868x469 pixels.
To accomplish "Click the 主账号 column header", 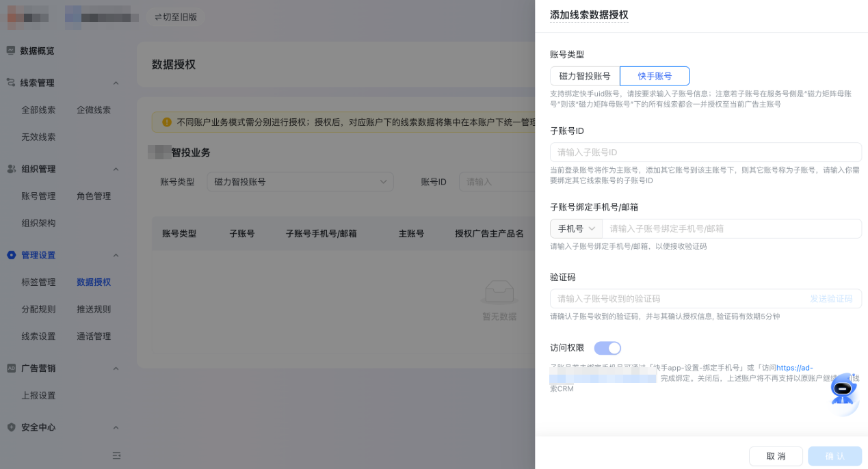I will click(411, 234).
